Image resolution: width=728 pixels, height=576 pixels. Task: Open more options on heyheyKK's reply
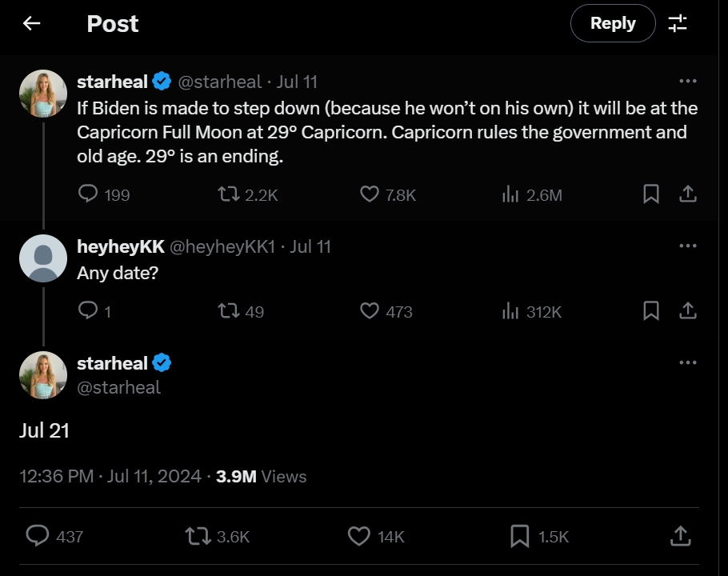[687, 246]
